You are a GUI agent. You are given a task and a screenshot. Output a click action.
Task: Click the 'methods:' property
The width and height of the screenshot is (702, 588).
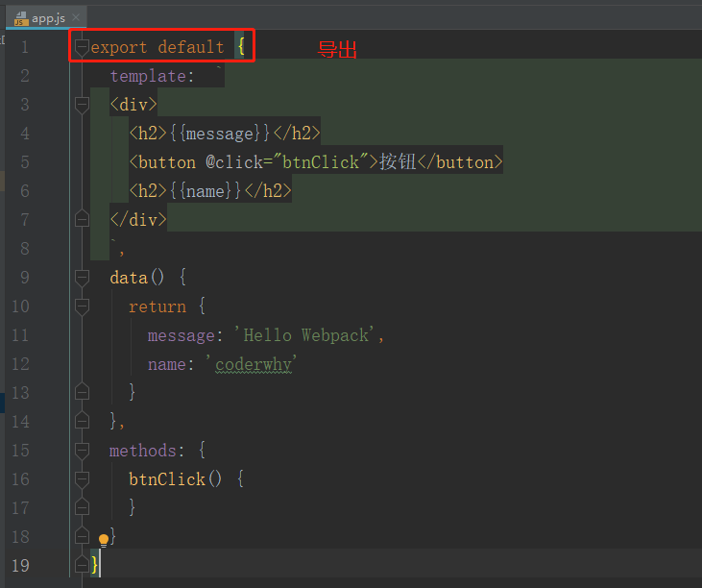[146, 451]
